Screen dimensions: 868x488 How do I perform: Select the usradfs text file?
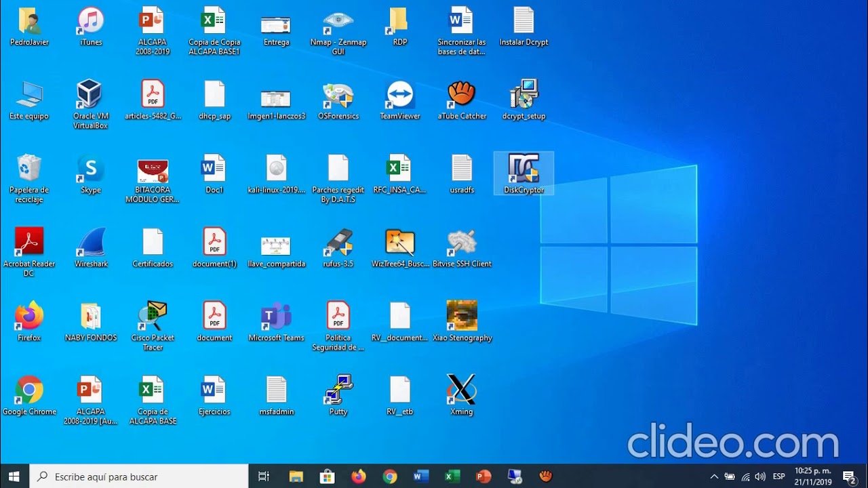[x=462, y=174]
